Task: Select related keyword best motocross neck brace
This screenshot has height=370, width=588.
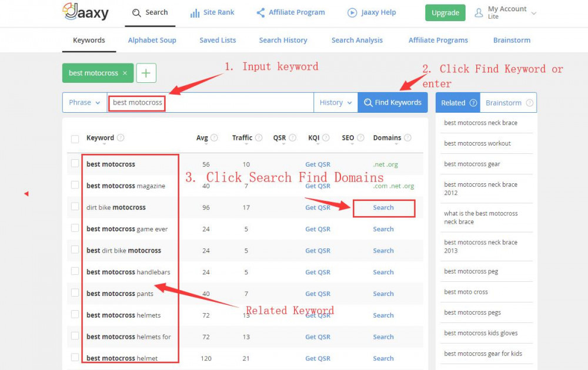Action: [480, 123]
